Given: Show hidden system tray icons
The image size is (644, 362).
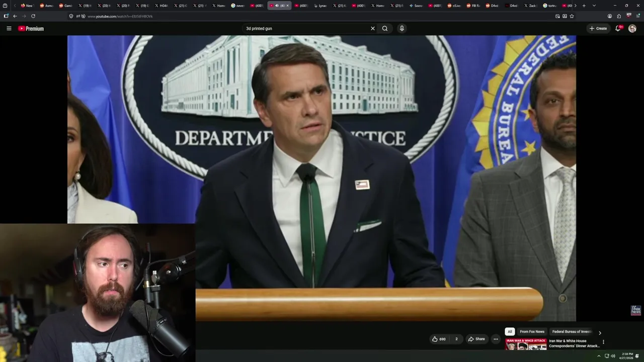Looking at the screenshot, I should pyautogui.click(x=599, y=356).
